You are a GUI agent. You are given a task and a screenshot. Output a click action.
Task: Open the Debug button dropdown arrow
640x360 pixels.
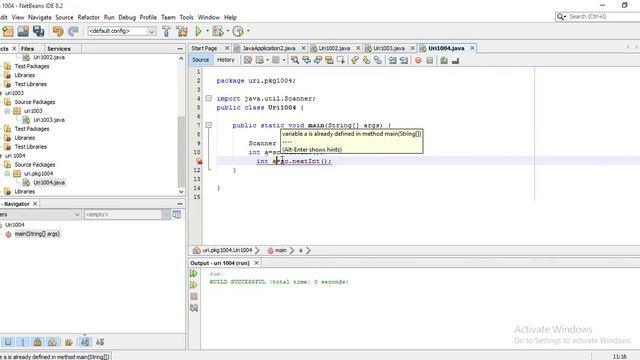click(227, 31)
